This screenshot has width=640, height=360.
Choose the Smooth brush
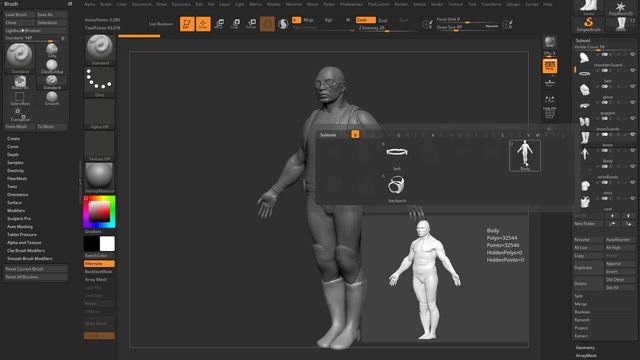pyautogui.click(x=52, y=98)
